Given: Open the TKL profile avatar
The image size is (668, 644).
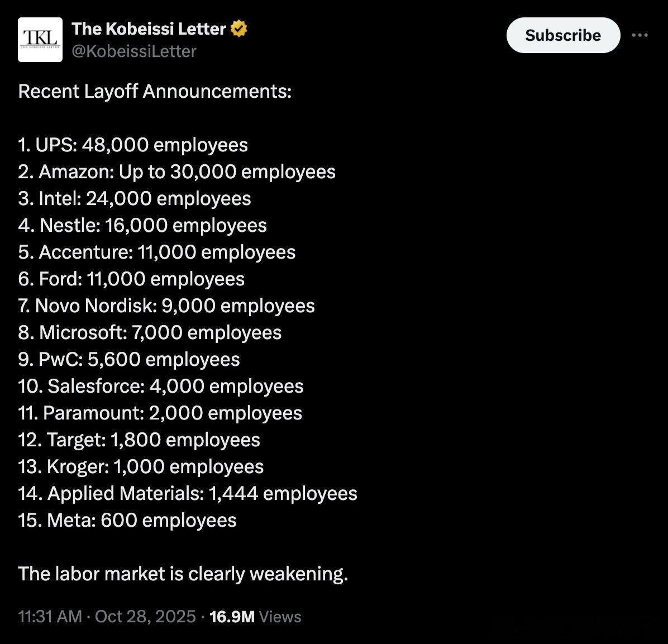Looking at the screenshot, I should [40, 39].
